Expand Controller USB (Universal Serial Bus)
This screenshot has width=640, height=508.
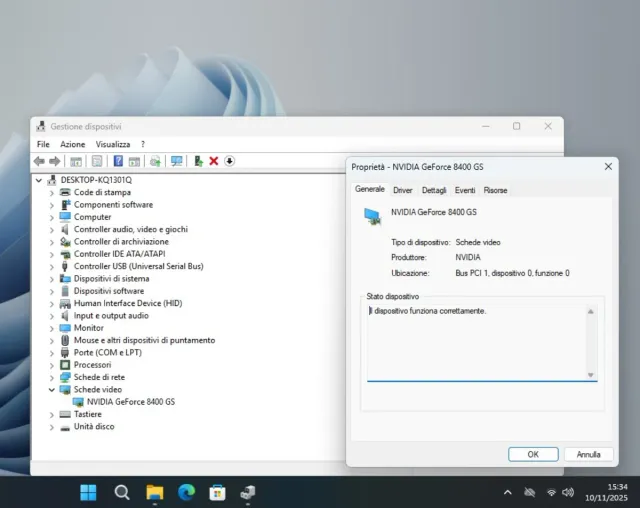point(52,267)
